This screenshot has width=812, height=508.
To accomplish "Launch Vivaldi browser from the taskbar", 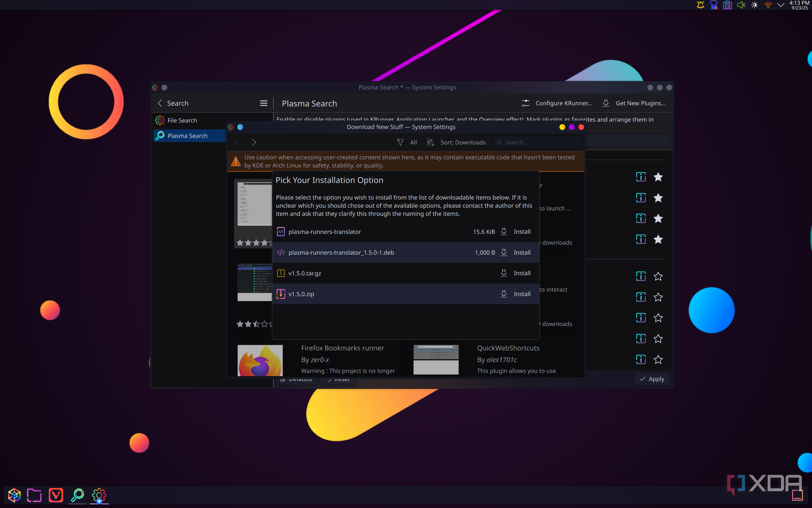I will coord(56,495).
